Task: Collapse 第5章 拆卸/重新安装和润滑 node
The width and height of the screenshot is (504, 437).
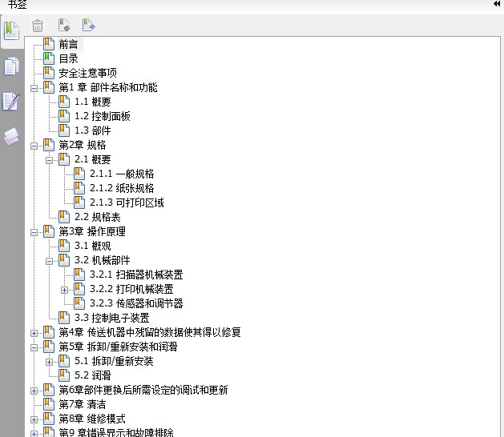Action: 34,347
